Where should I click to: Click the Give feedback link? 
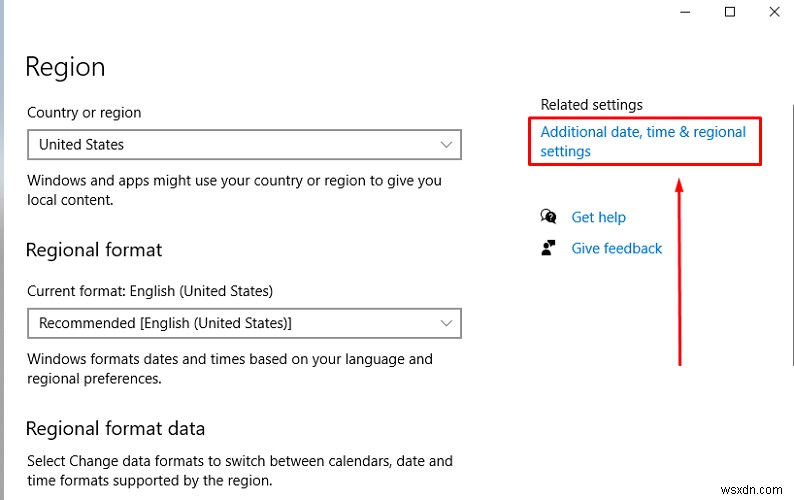point(617,248)
